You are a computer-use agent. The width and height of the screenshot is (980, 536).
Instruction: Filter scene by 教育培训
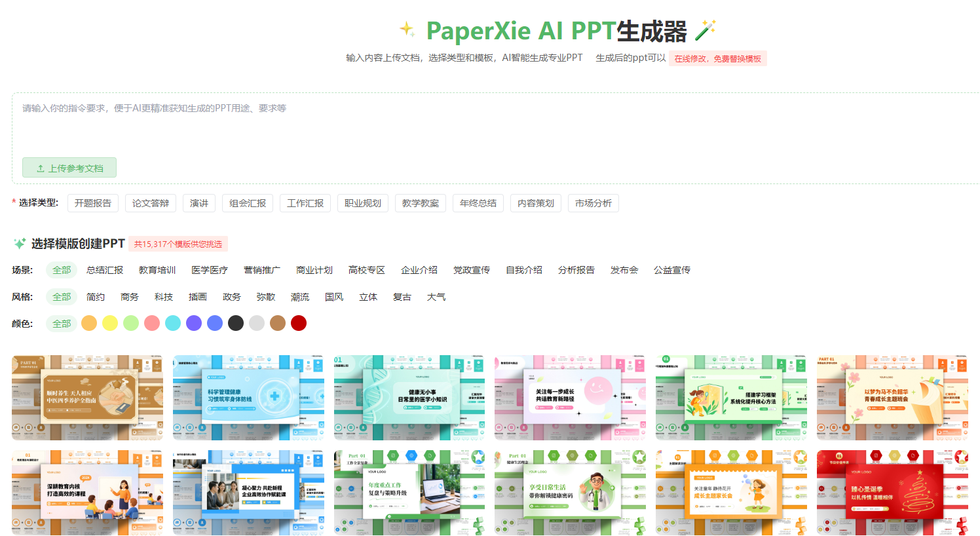157,270
